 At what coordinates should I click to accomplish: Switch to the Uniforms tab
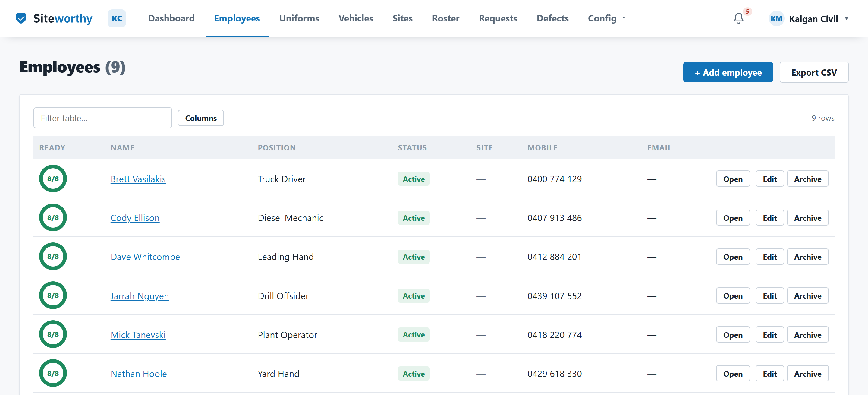point(299,18)
